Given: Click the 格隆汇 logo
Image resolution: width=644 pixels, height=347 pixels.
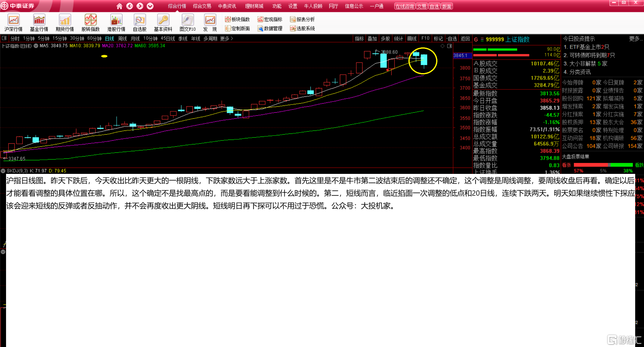Looking at the screenshot, I should (624, 340).
